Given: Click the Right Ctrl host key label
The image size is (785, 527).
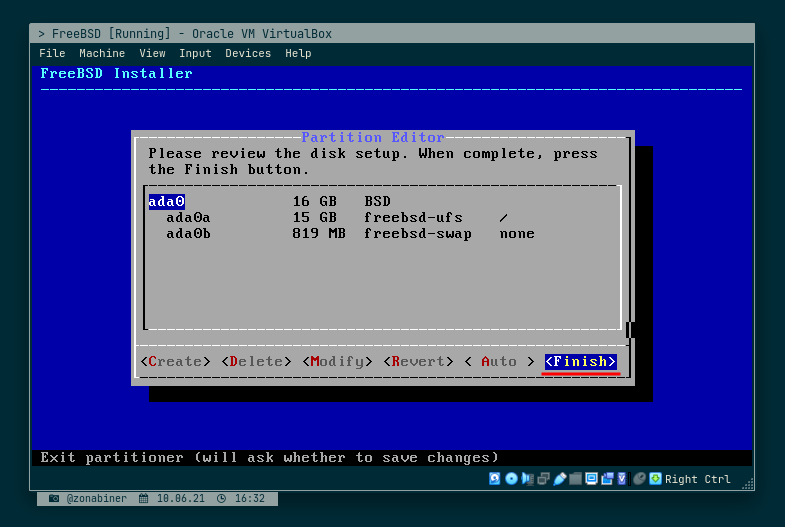Looking at the screenshot, I should click(697, 479).
